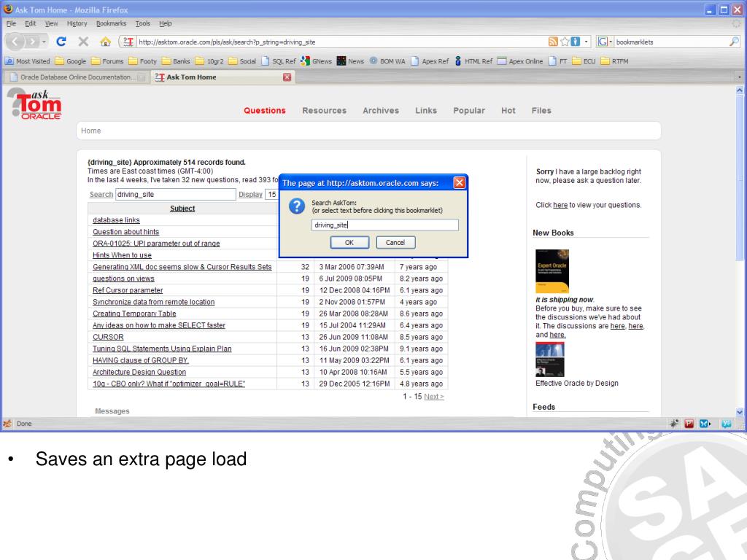Open the bookmark star dropdown arrow
The width and height of the screenshot is (747, 560).
[x=586, y=42]
